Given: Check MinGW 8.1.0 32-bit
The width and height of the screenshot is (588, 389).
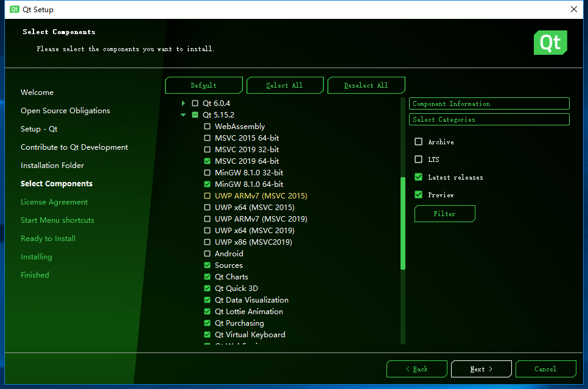Looking at the screenshot, I should (207, 172).
